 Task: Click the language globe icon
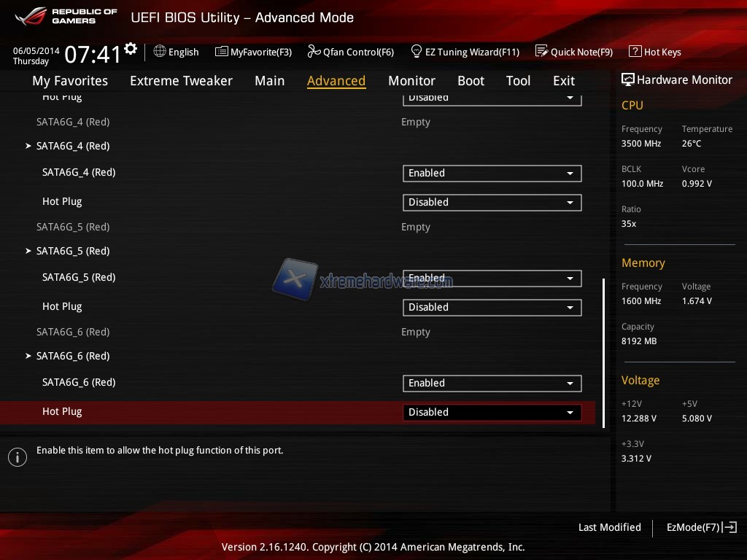(x=160, y=52)
